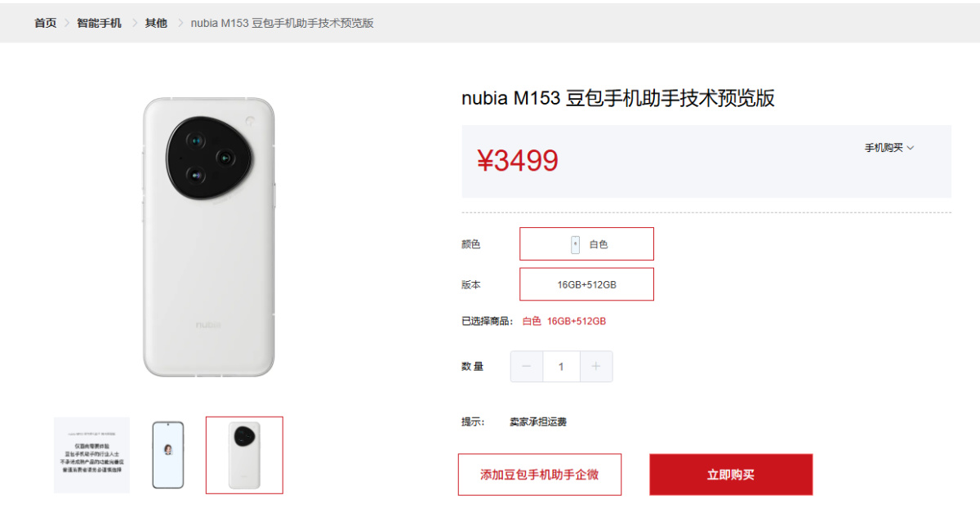
Task: Select the 16GB+512GB version option
Action: pos(587,284)
